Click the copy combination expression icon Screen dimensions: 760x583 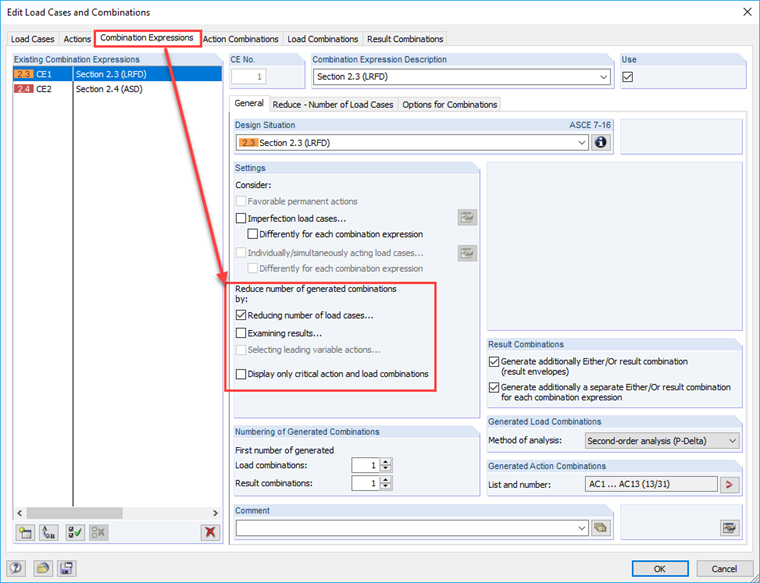click(x=49, y=533)
